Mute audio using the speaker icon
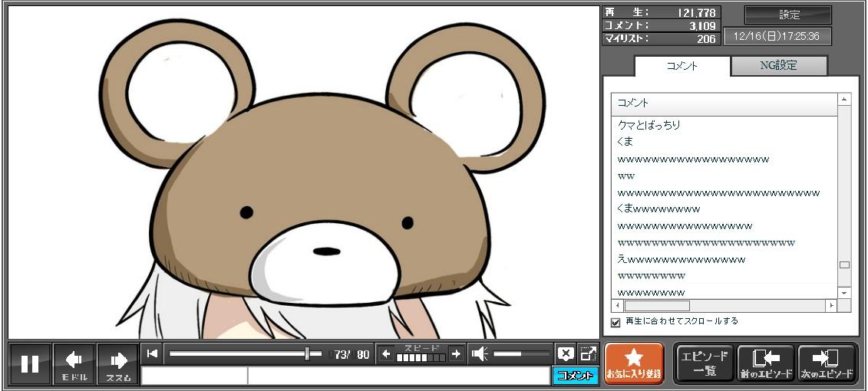868x391 pixels. (480, 353)
